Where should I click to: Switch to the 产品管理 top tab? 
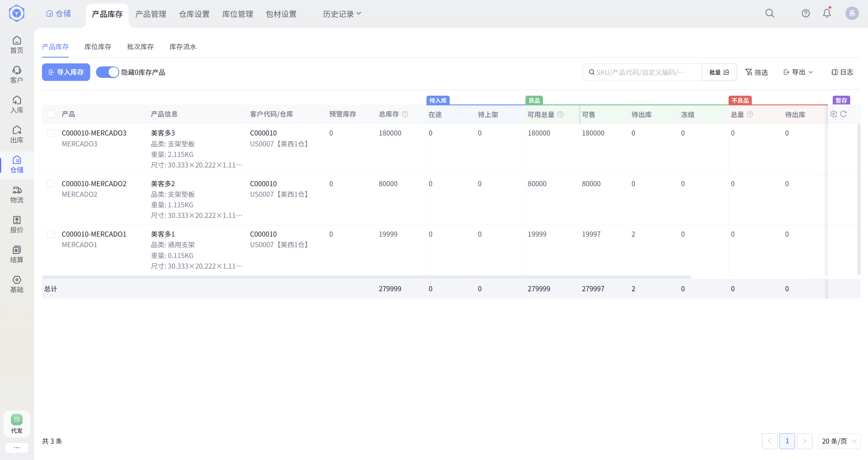point(151,14)
